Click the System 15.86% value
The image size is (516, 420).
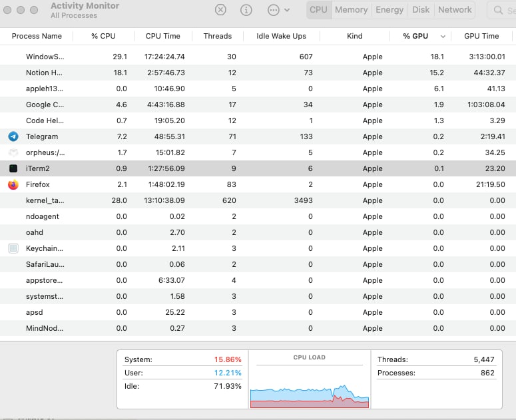(x=228, y=359)
